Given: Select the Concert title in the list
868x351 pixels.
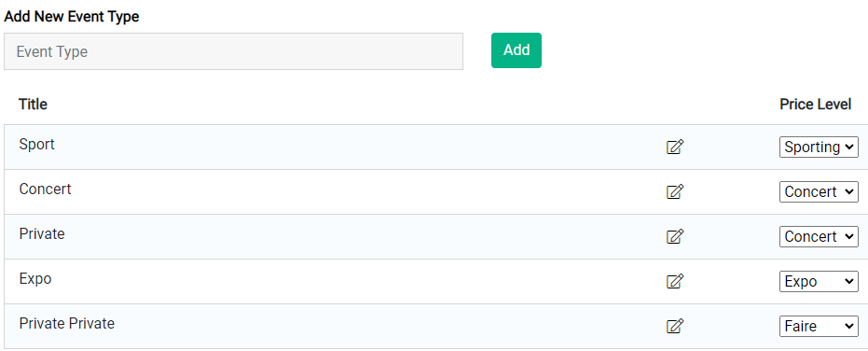Looking at the screenshot, I should tap(46, 190).
